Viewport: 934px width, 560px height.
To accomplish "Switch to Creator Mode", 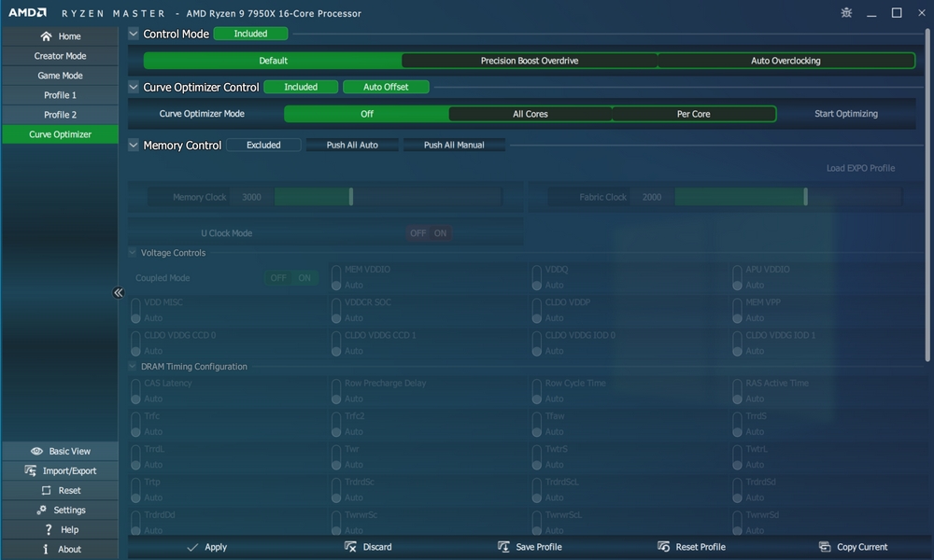I will pyautogui.click(x=60, y=56).
